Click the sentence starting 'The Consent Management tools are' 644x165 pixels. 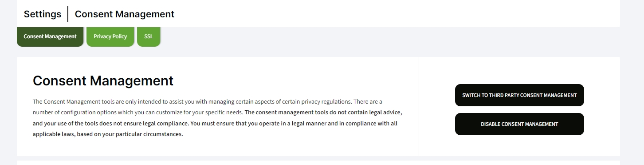(x=192, y=102)
